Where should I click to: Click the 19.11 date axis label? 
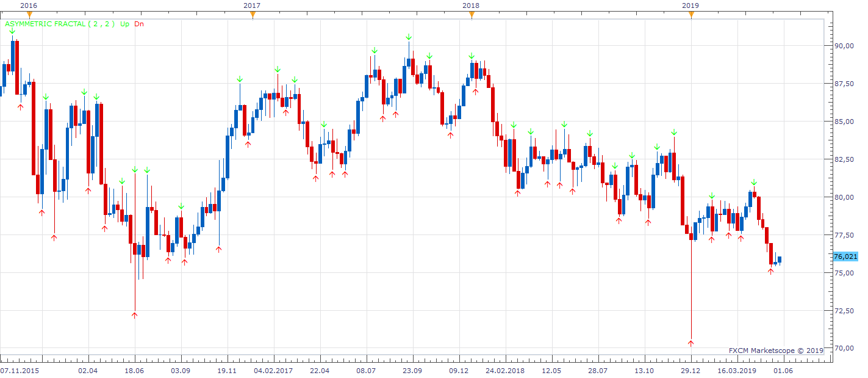[227, 371]
